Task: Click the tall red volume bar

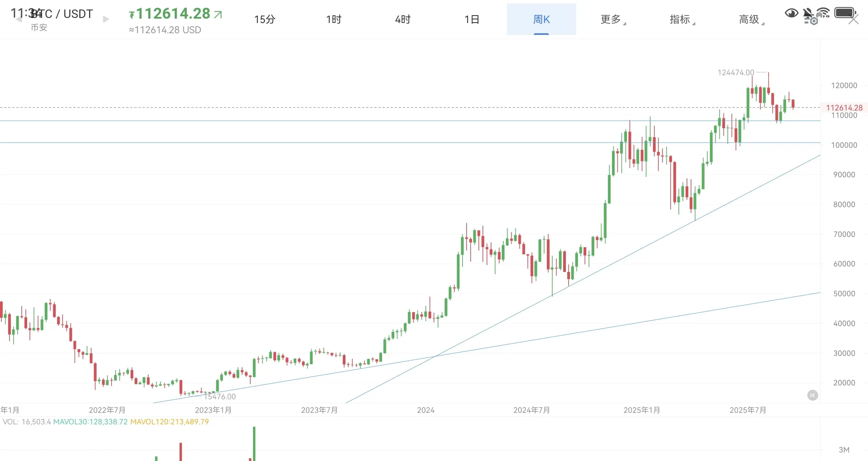Action: click(181, 452)
